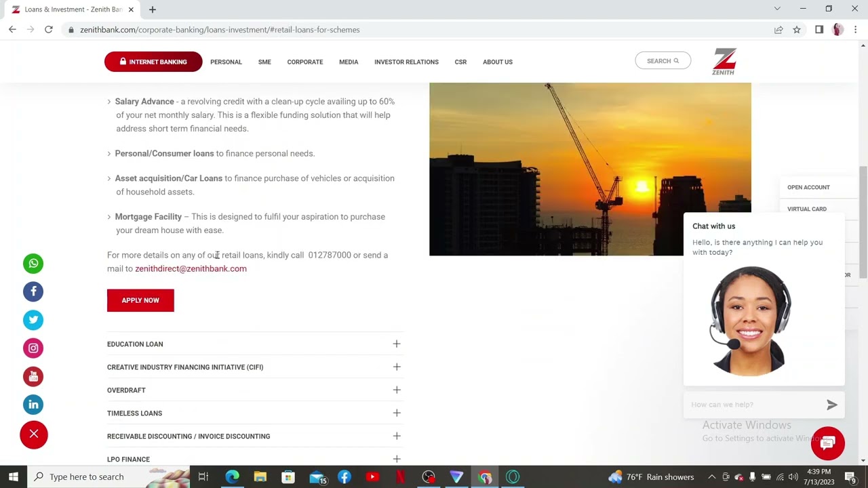The width and height of the screenshot is (868, 488).
Task: Click the 'Salary Advance' text
Action: [x=144, y=102]
